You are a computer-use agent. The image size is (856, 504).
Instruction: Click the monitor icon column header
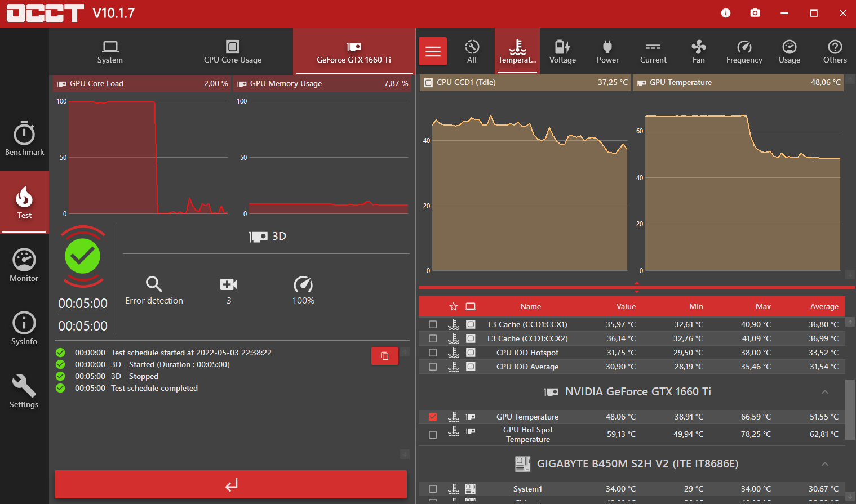pos(471,306)
